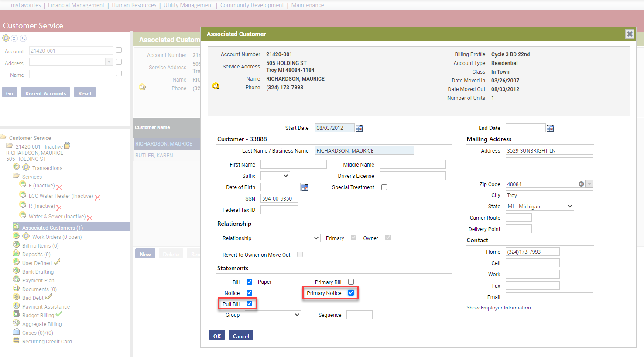Viewport: 644px width, 357px height.
Task: Uncheck the Pull Bill checkbox
Action: [250, 304]
